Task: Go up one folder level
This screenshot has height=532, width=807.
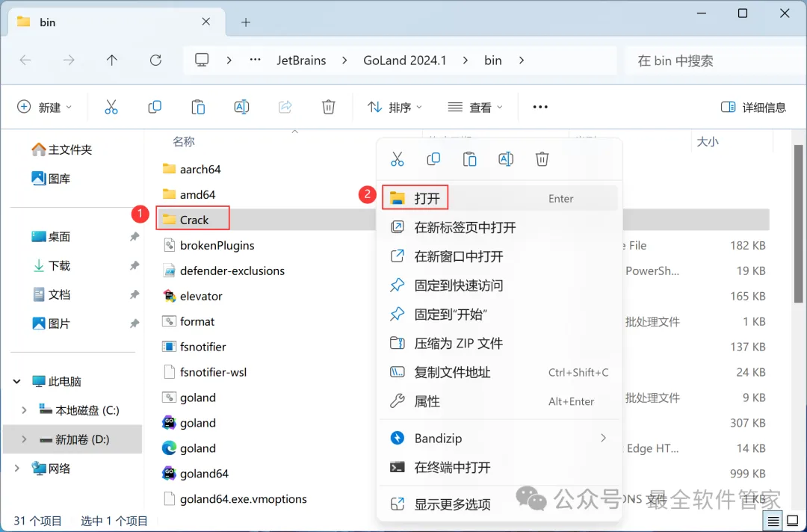Action: point(111,61)
